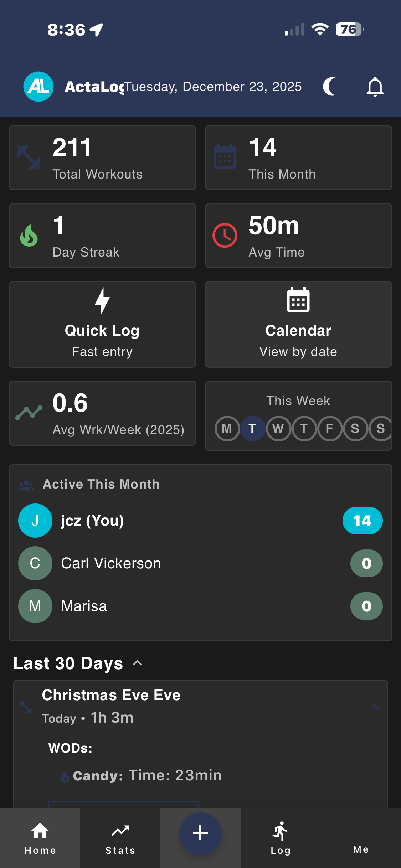Select Monday in This Week
Viewport: 401px width, 868px height.
(x=227, y=428)
